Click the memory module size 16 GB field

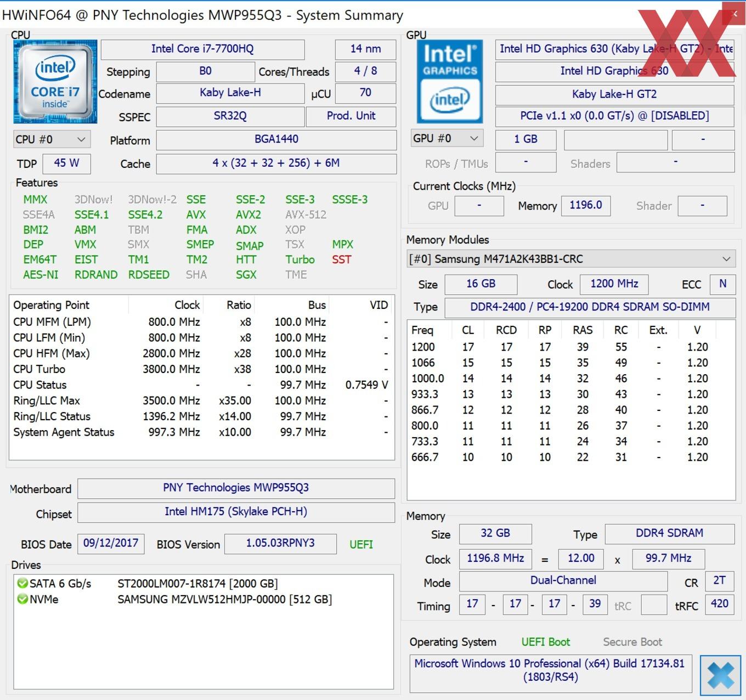pyautogui.click(x=481, y=284)
